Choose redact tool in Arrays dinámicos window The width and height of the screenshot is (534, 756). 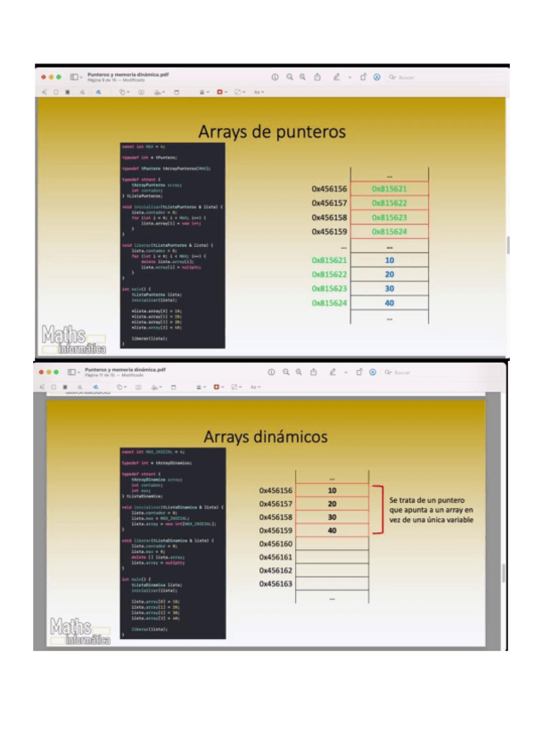pos(65,387)
